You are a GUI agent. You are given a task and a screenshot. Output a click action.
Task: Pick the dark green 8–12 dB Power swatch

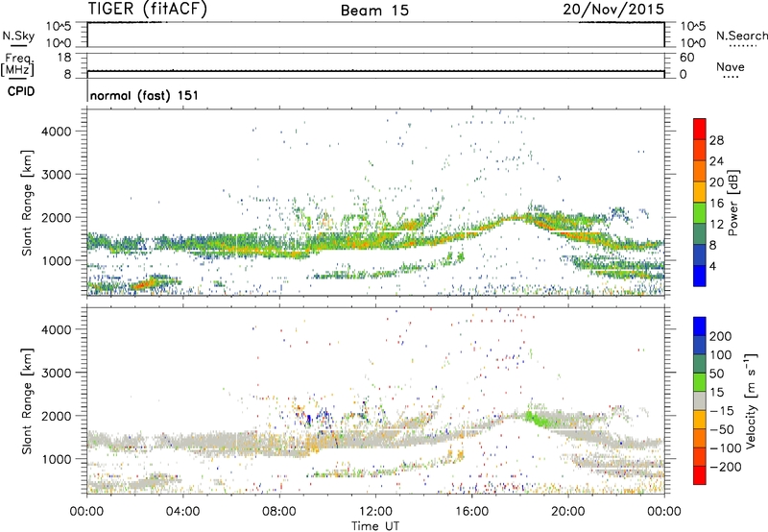click(x=700, y=233)
